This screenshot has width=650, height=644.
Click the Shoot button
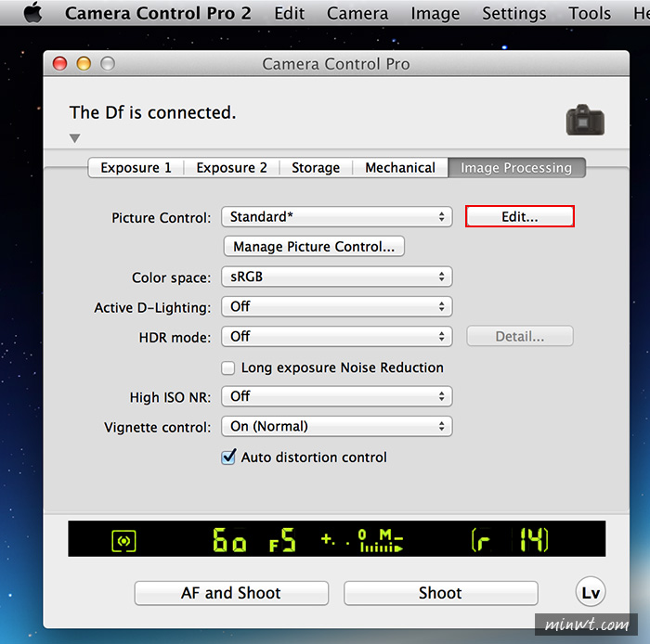(441, 593)
